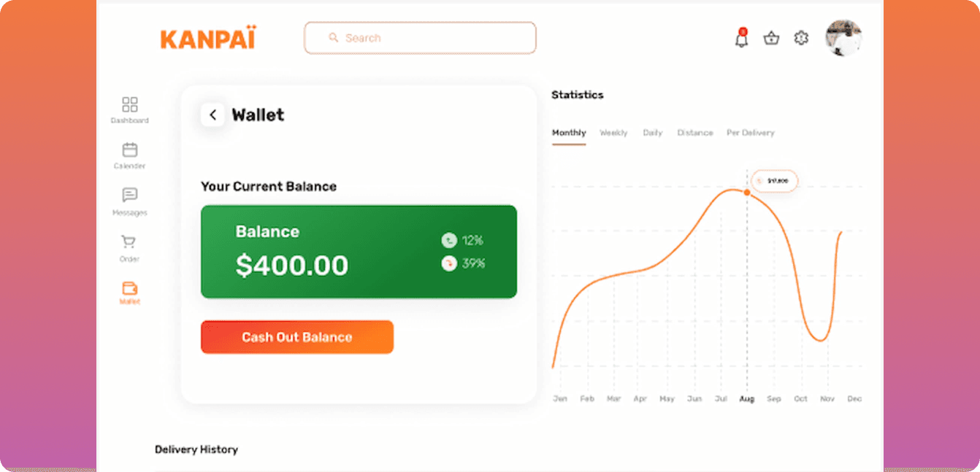Select the Wallet sidebar icon
The width and height of the screenshot is (980, 472).
tap(130, 287)
